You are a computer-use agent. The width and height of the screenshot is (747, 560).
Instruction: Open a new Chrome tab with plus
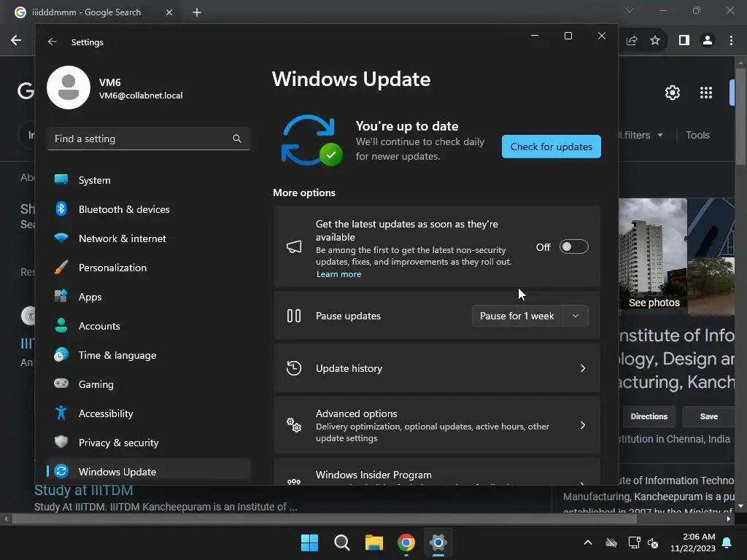(197, 12)
